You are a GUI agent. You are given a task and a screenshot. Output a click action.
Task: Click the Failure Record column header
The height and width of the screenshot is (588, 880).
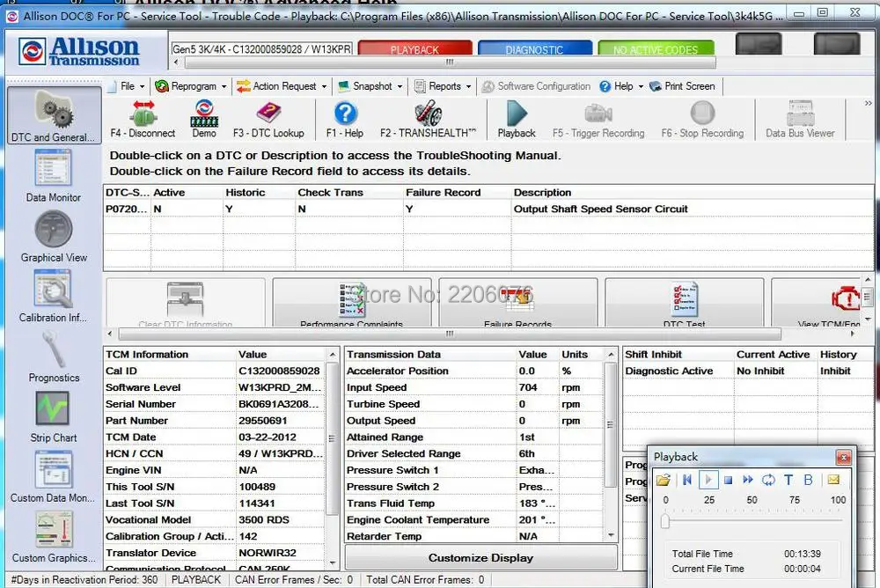coord(444,193)
